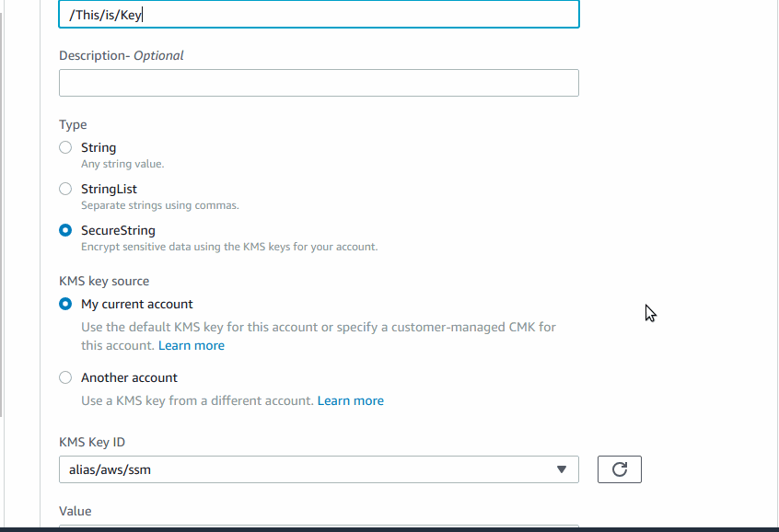Click the 'Encrypt sensitive data' description text
The height and width of the screenshot is (532, 779).
click(x=229, y=247)
